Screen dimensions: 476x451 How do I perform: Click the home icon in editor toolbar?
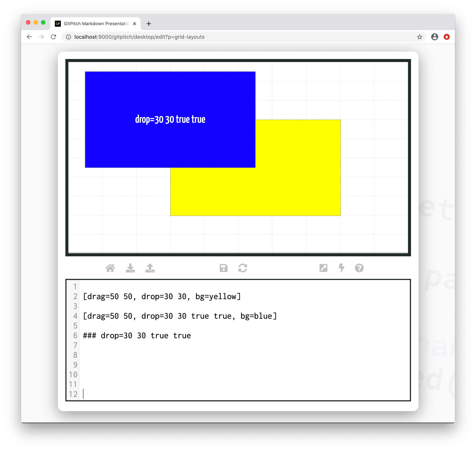(110, 268)
